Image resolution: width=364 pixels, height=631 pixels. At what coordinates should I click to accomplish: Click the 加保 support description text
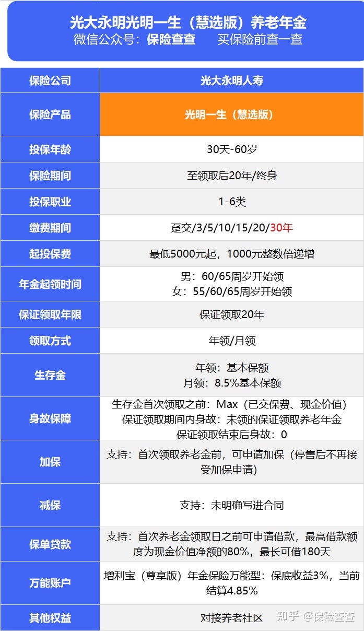tap(232, 462)
